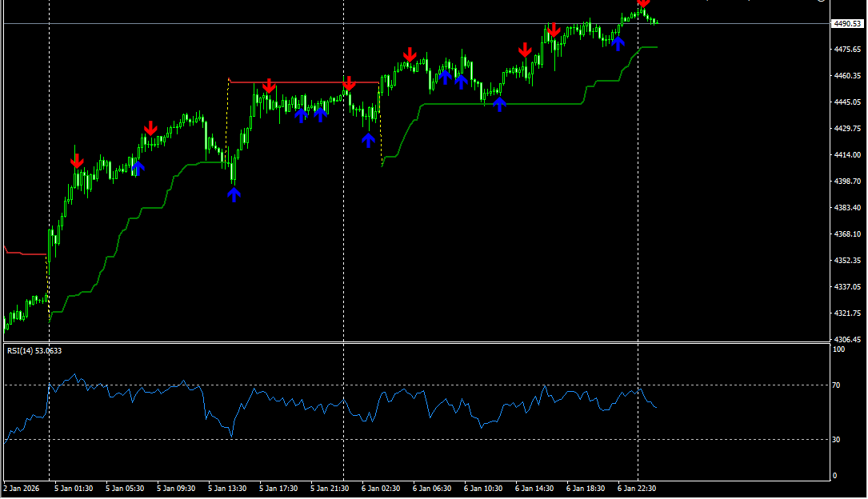Select red down arrow at chart's top edge
Viewport: 868px width, 499px height.
click(643, 4)
